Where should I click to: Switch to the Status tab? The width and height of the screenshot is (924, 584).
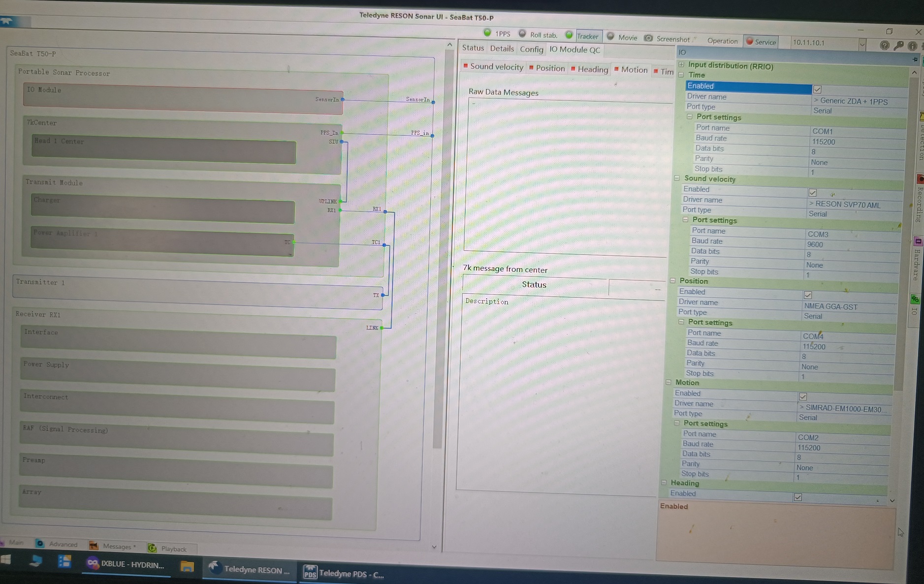click(473, 48)
